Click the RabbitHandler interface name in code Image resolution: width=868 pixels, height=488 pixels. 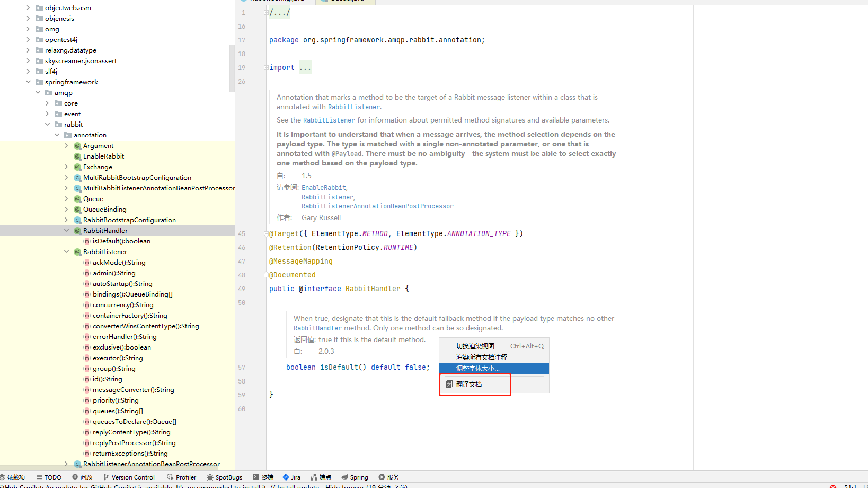click(x=373, y=289)
